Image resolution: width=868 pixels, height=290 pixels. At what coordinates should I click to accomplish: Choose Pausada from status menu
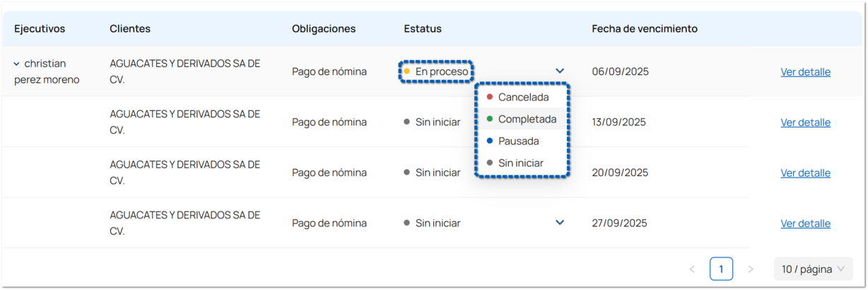[x=518, y=141]
